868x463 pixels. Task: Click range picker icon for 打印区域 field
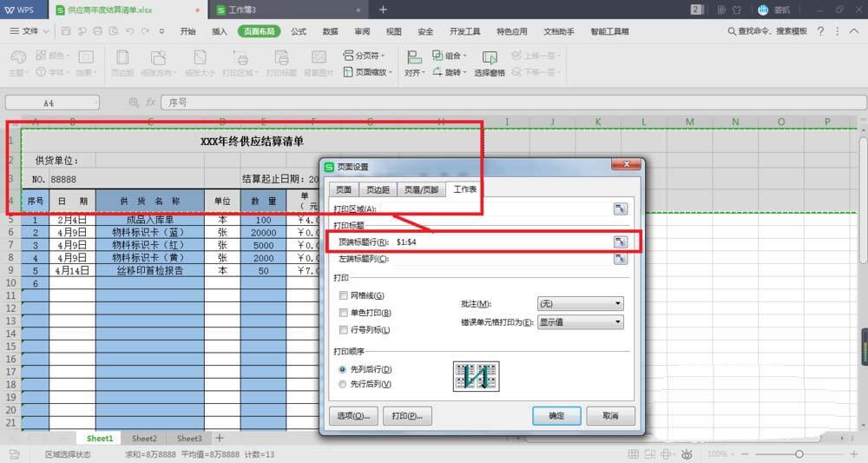620,208
